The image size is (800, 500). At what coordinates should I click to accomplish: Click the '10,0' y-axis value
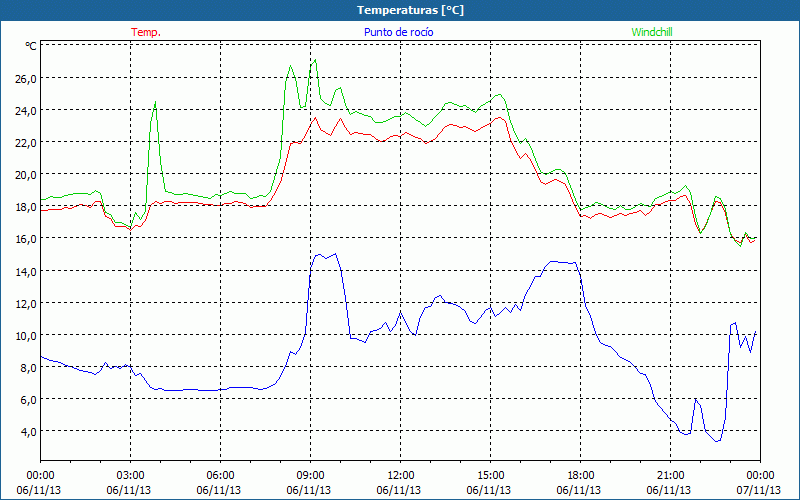[26, 336]
